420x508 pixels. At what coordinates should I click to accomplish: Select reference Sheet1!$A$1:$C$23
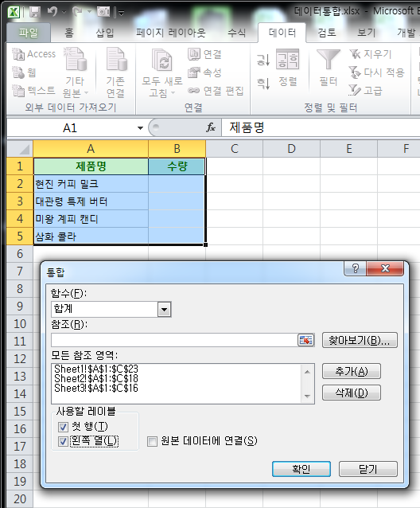pyautogui.click(x=96, y=369)
